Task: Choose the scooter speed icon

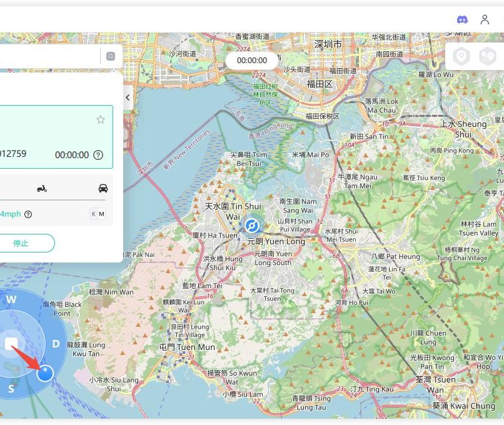Action: pyautogui.click(x=42, y=188)
